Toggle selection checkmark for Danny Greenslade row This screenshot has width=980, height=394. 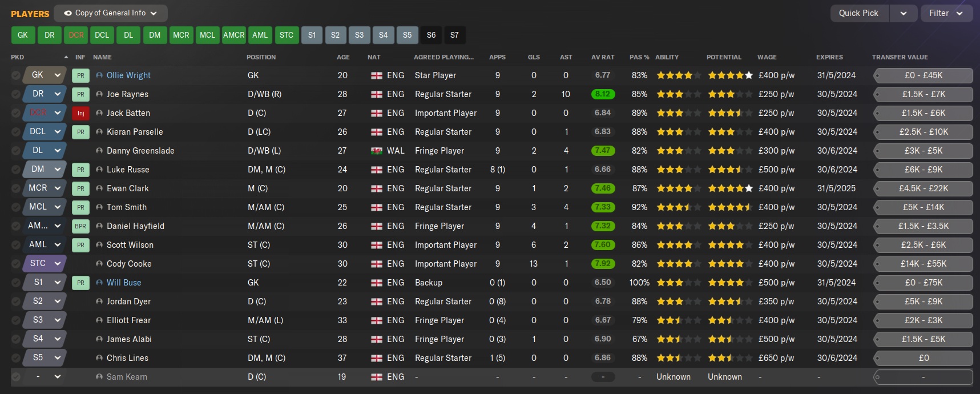(x=16, y=151)
